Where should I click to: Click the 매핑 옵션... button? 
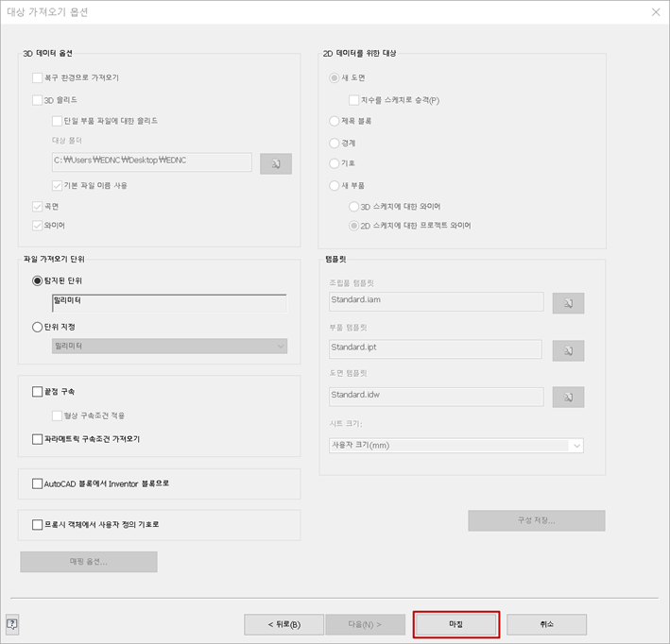tap(89, 562)
